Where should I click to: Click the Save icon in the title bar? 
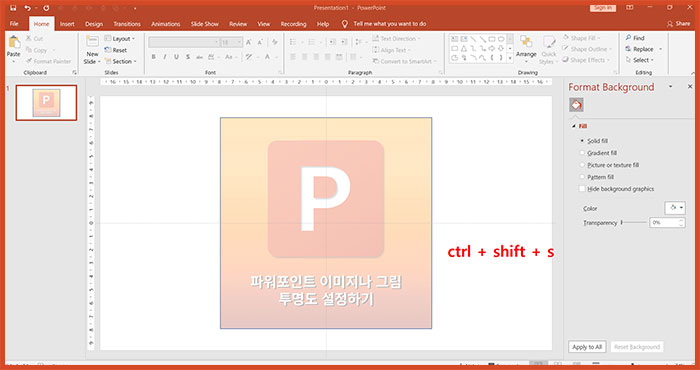[x=13, y=8]
